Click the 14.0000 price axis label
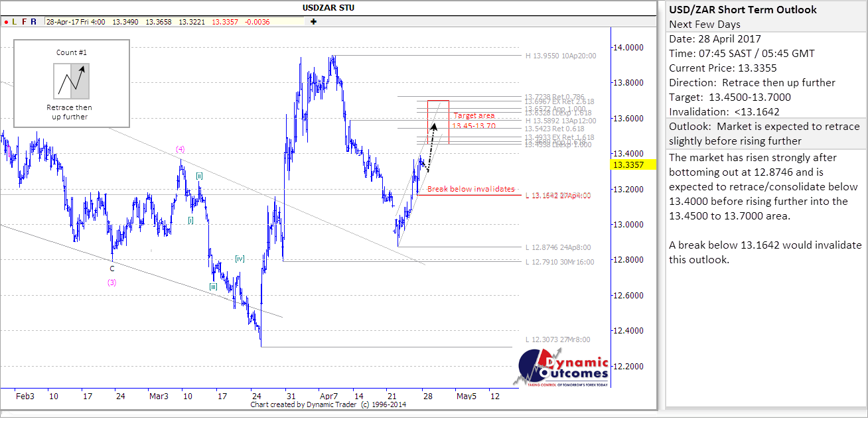The image size is (868, 427). coord(629,48)
